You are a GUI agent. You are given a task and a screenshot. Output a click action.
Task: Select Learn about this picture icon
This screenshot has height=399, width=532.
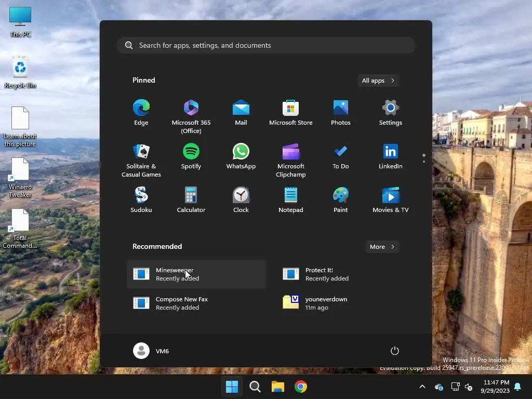(20, 127)
